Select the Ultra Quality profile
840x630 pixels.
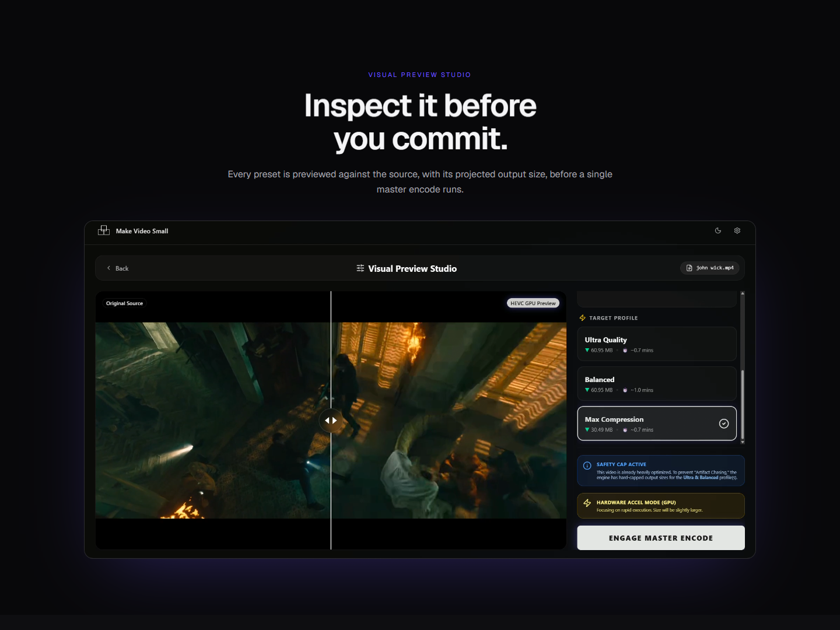point(657,344)
